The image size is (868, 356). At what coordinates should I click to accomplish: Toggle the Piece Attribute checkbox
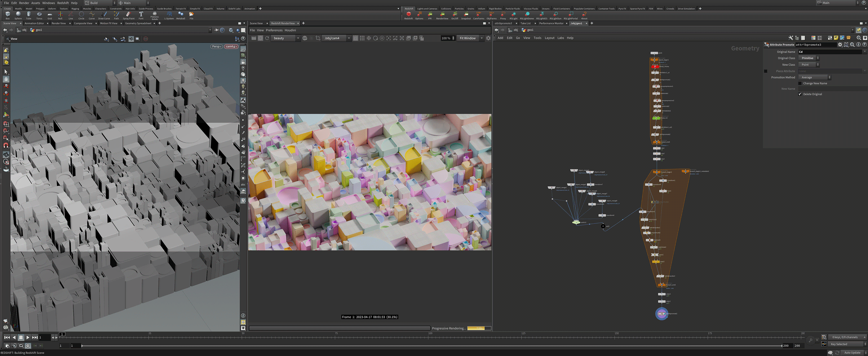[x=766, y=71]
